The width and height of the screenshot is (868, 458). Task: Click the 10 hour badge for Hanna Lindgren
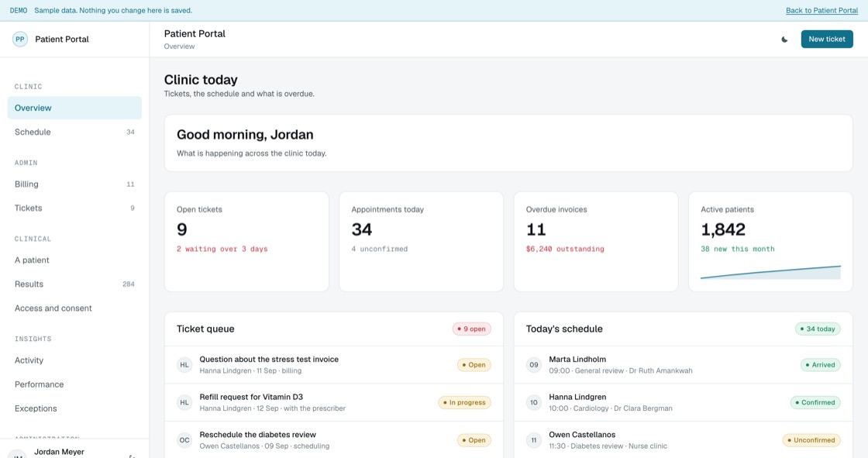[534, 403]
